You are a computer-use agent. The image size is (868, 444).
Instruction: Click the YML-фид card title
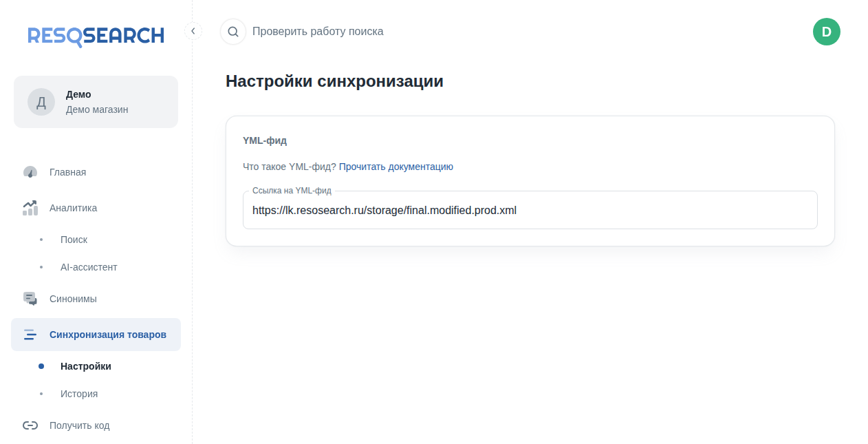click(x=265, y=140)
